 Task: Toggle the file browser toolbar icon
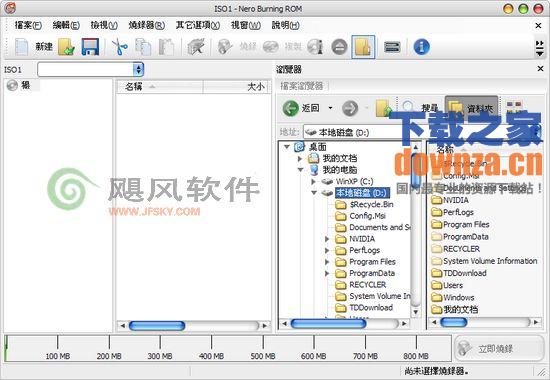pos(363,47)
